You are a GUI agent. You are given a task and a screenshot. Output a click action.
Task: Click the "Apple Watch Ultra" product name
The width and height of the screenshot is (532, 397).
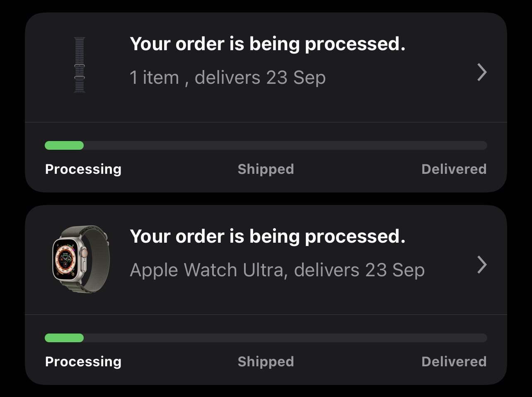coord(207,270)
